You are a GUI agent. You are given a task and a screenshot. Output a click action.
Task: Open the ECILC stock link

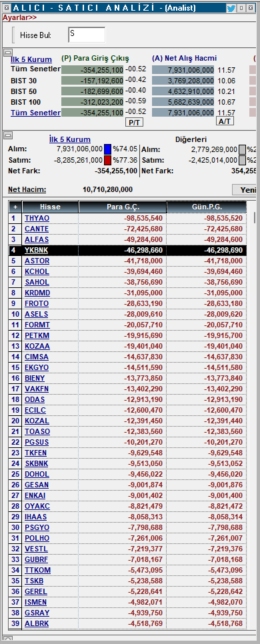35,410
